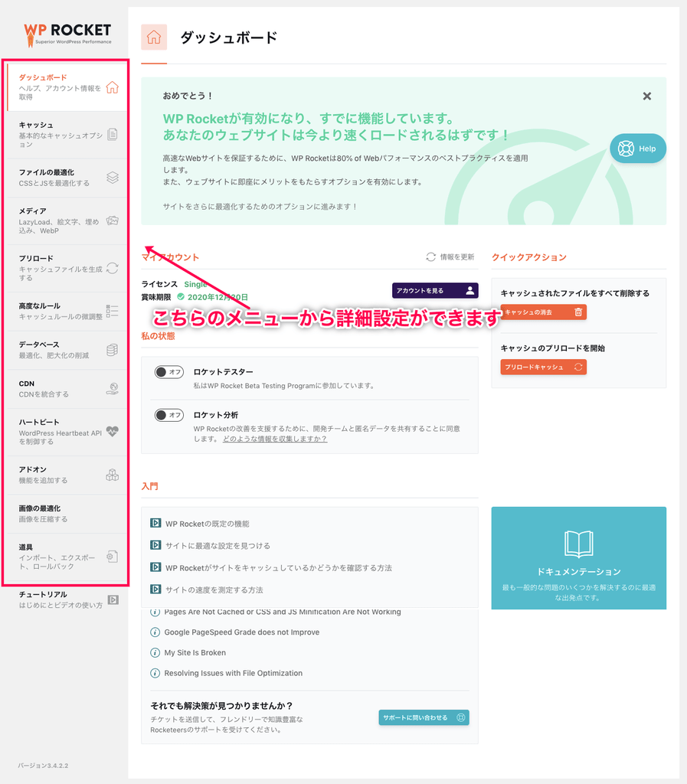
Task: Click the home icon beside ダッシュボード sidebar item
Action: coord(113,87)
